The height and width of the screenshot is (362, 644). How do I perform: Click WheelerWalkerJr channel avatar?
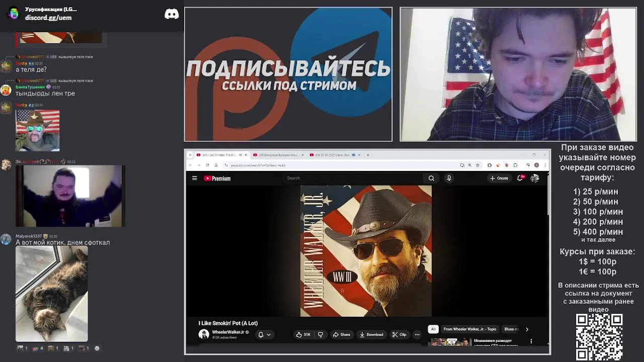tap(204, 334)
